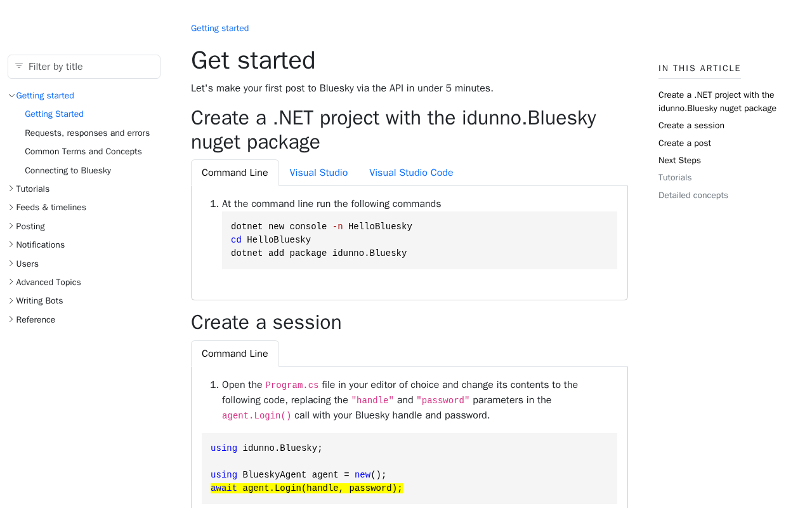Collapse the Getting started tree section
This screenshot has width=812, height=508.
pos(11,96)
